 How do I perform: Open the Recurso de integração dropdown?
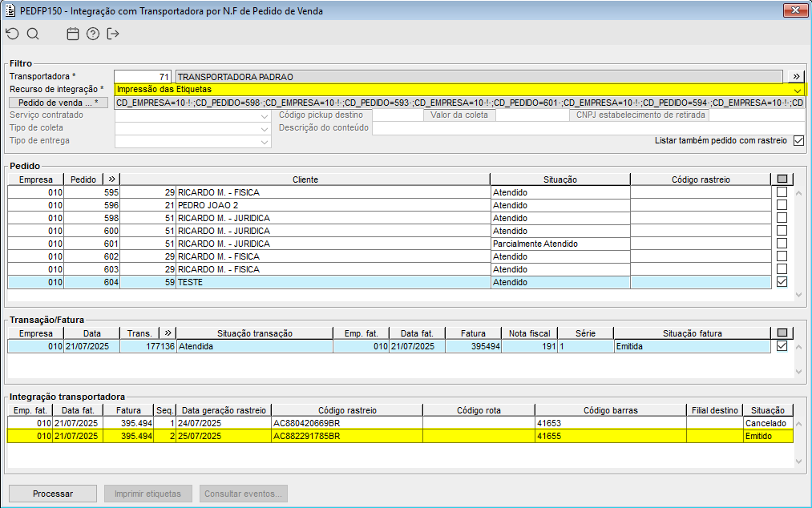point(797,90)
